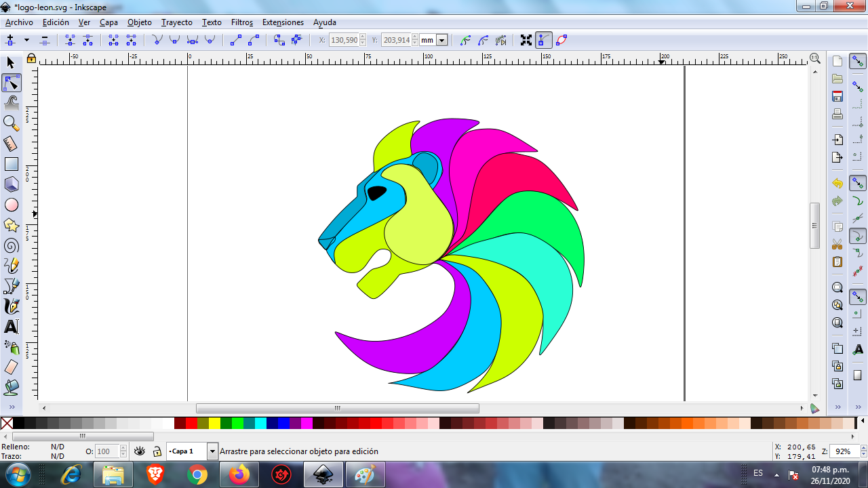Select the Spray tool

coord(11,347)
